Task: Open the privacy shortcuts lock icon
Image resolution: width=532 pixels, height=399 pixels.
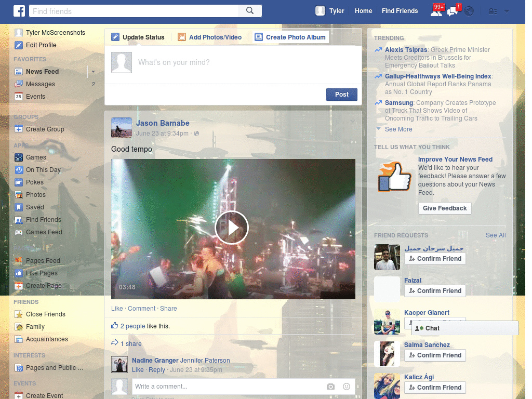Action: 493,11
